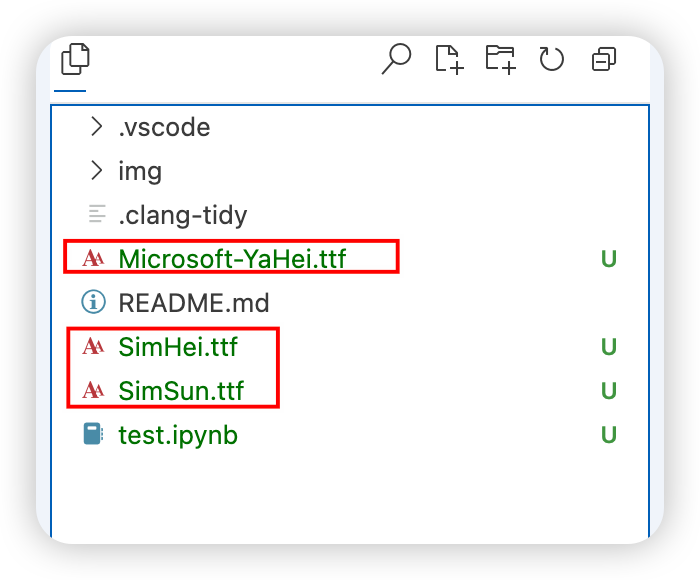Click the Microsoft-YaHei.ttf font icon

click(93, 258)
